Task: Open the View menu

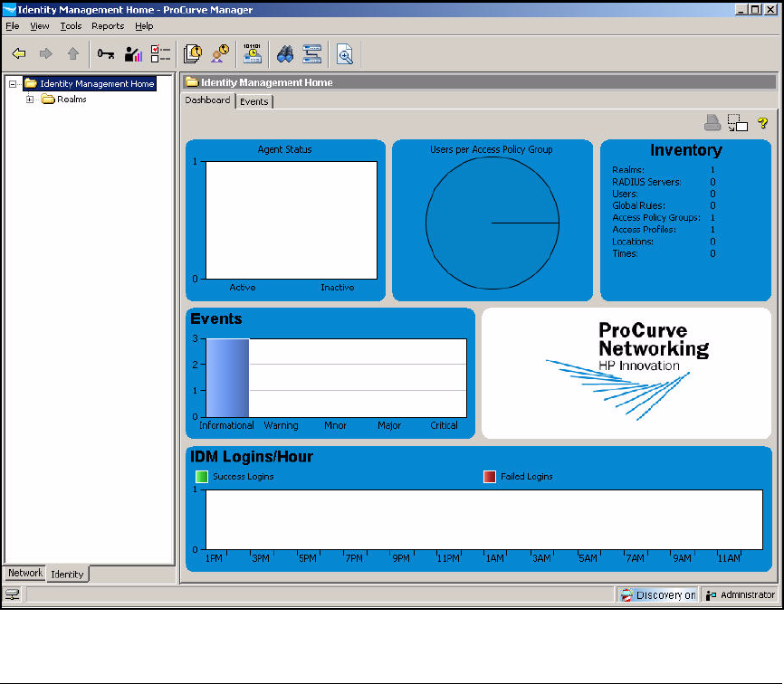Action: click(40, 26)
